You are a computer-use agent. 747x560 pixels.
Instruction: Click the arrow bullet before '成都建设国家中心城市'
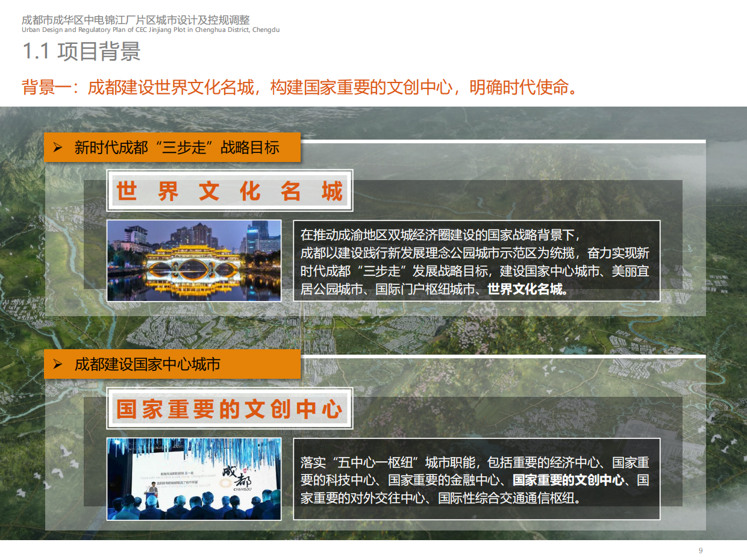(x=58, y=364)
